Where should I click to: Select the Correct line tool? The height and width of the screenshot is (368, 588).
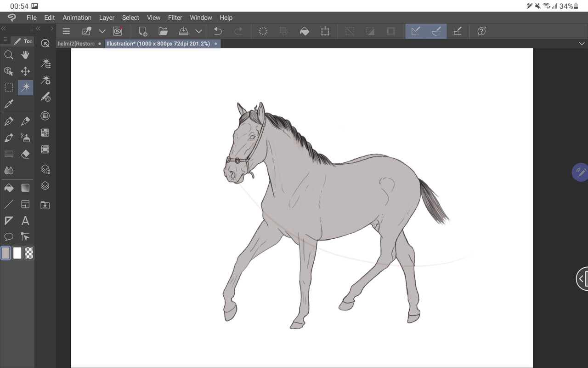[25, 237]
